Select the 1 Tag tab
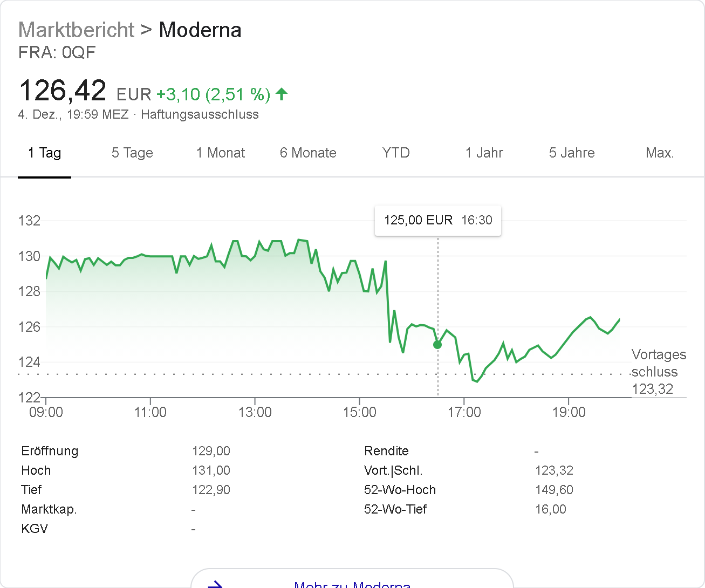 click(44, 153)
